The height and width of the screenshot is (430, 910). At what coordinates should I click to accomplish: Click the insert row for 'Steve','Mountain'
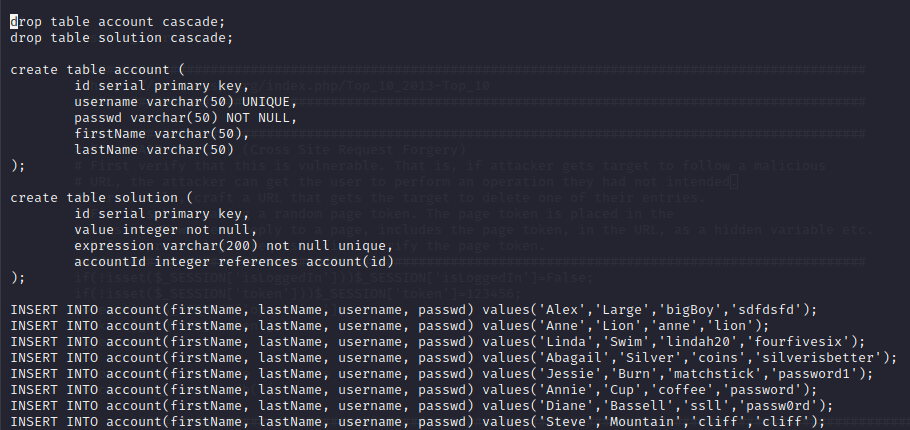pyautogui.click(x=418, y=421)
